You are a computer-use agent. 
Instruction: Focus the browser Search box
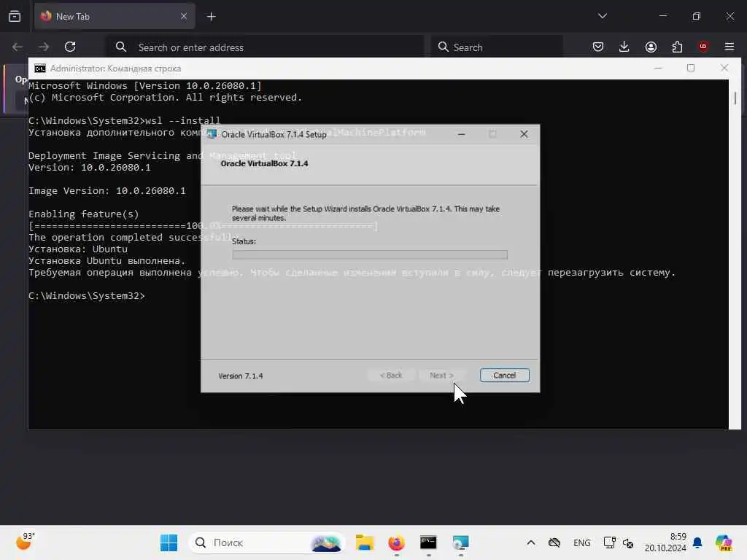497,47
